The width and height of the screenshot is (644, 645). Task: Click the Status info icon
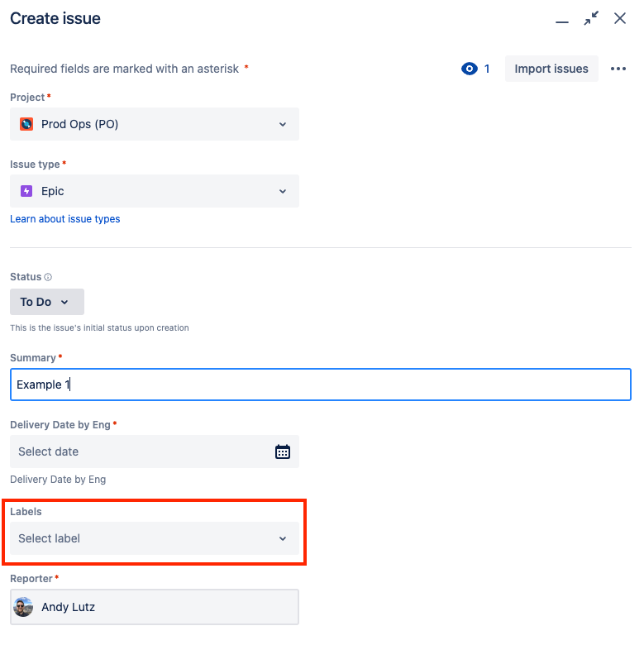click(48, 277)
